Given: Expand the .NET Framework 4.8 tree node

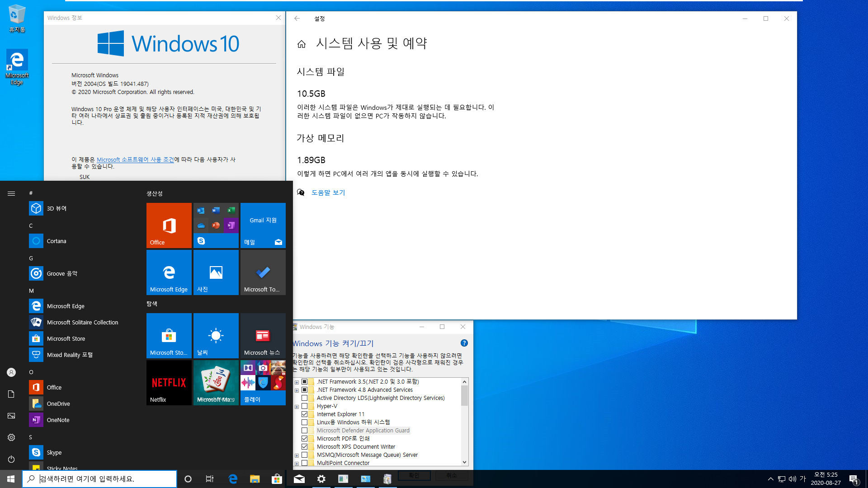Looking at the screenshot, I should pyautogui.click(x=297, y=390).
